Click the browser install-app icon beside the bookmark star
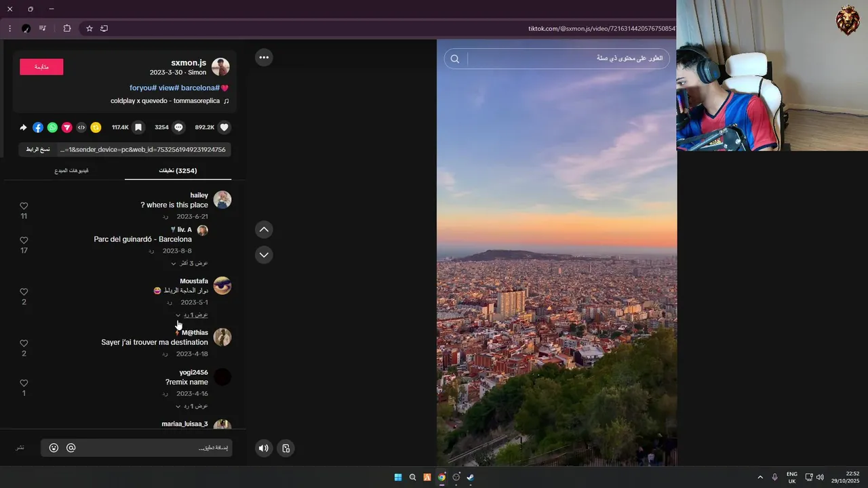 coord(104,28)
